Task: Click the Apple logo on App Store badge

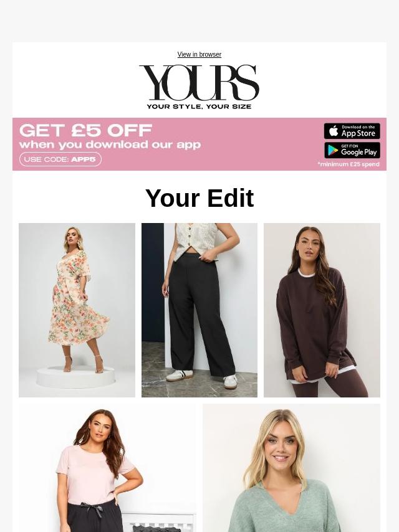Action: (334, 131)
